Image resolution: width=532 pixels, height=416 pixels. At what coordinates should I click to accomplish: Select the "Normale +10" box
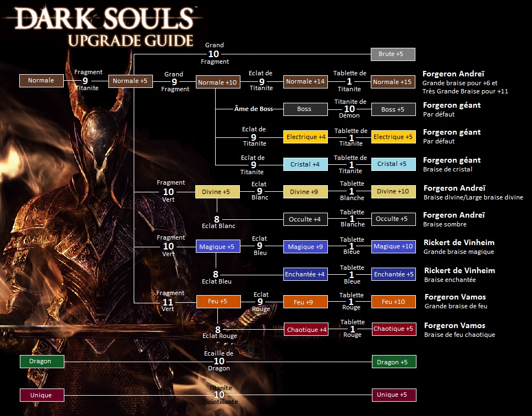[218, 82]
